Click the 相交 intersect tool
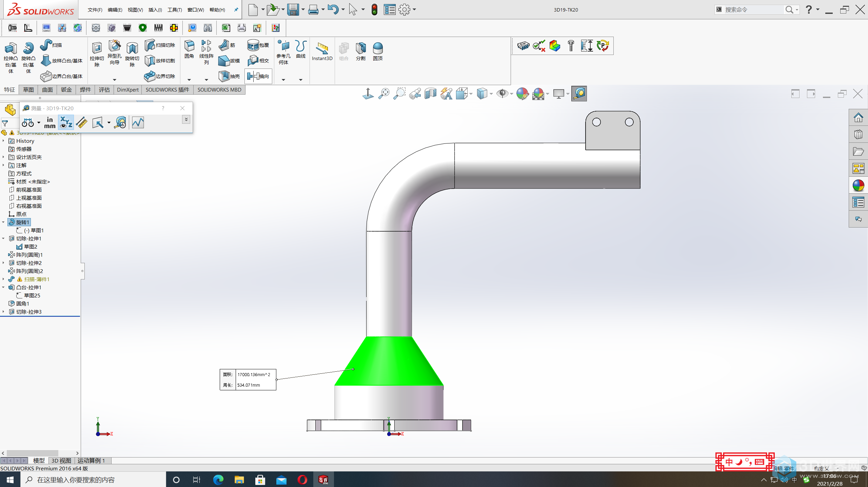 point(258,61)
